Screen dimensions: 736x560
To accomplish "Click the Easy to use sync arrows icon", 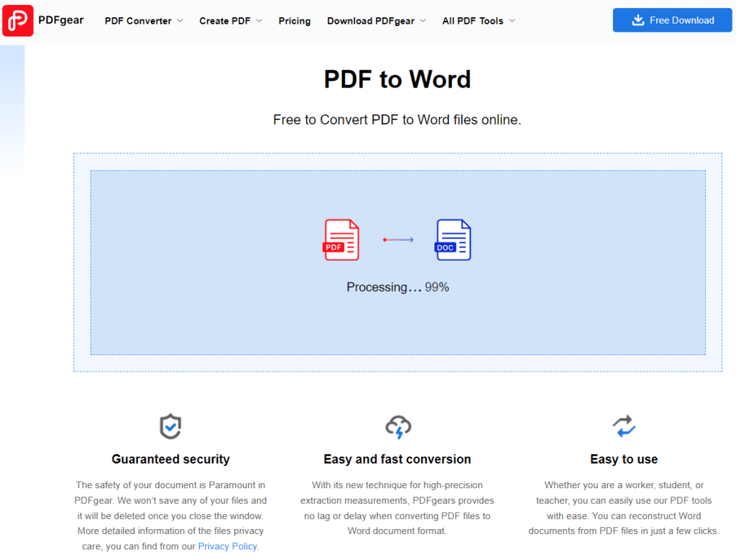I will coord(624,426).
